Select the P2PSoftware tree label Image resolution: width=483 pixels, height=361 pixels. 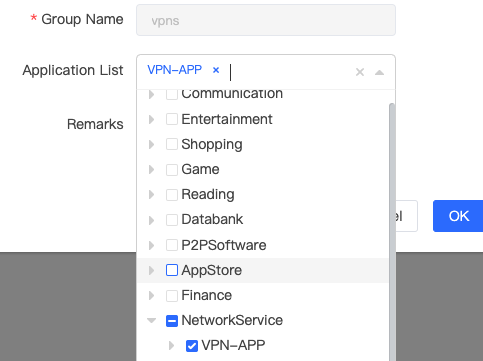(224, 245)
